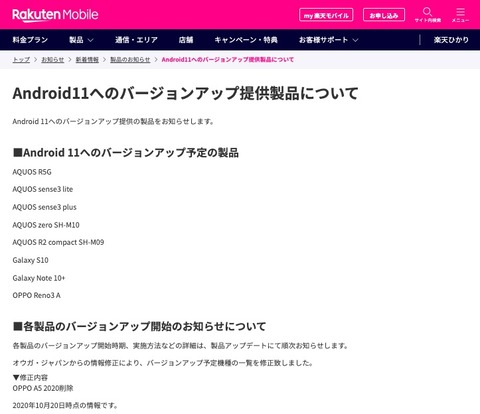
Task: Click the Rakuten Mobile logo
Action: click(55, 15)
